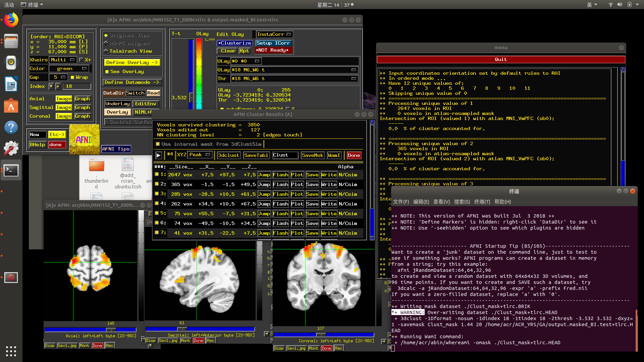Click the Axial slice slider
Image resolution: width=644 pixels, height=362 pixels.
tap(90, 330)
